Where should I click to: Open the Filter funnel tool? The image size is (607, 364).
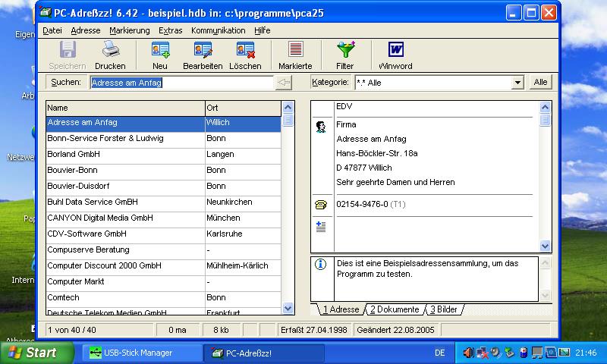345,50
